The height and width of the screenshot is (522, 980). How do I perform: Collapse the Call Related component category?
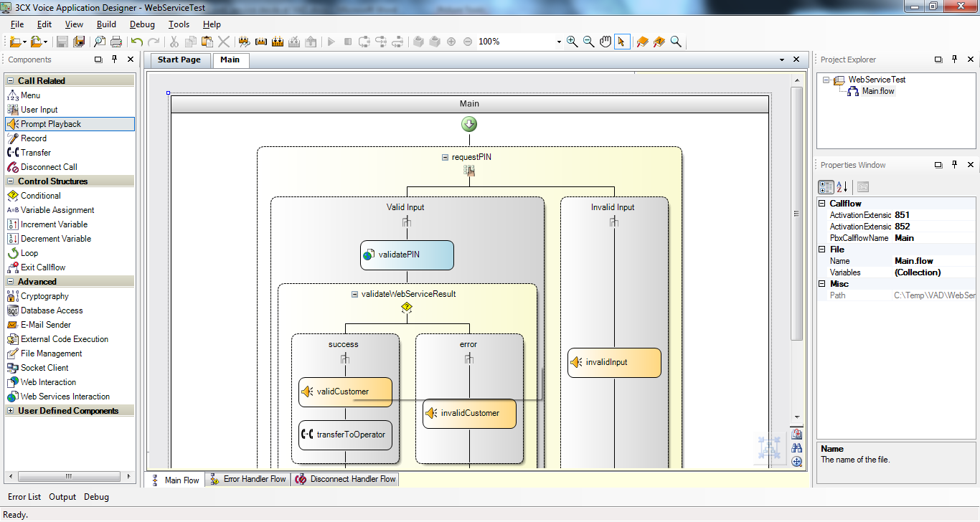tap(10, 81)
